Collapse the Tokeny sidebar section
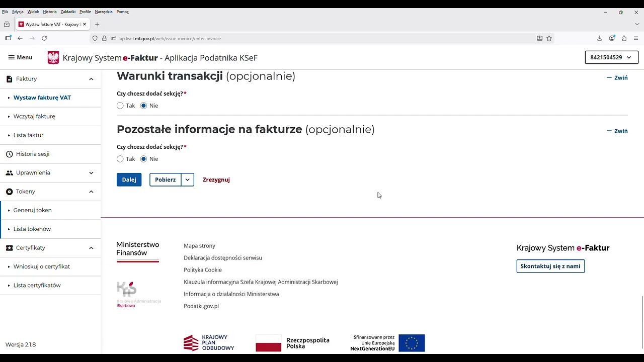 91,192
